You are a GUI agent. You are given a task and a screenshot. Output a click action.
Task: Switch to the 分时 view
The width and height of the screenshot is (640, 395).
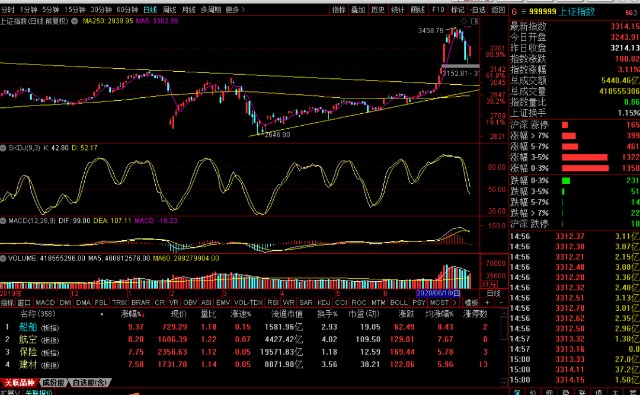coord(7,9)
